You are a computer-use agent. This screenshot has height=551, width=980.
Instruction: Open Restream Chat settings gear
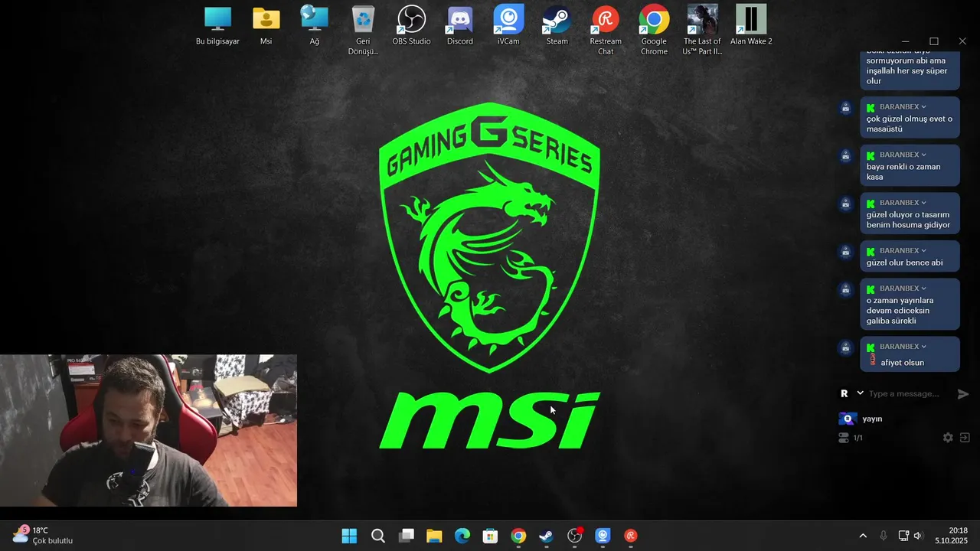pyautogui.click(x=948, y=438)
